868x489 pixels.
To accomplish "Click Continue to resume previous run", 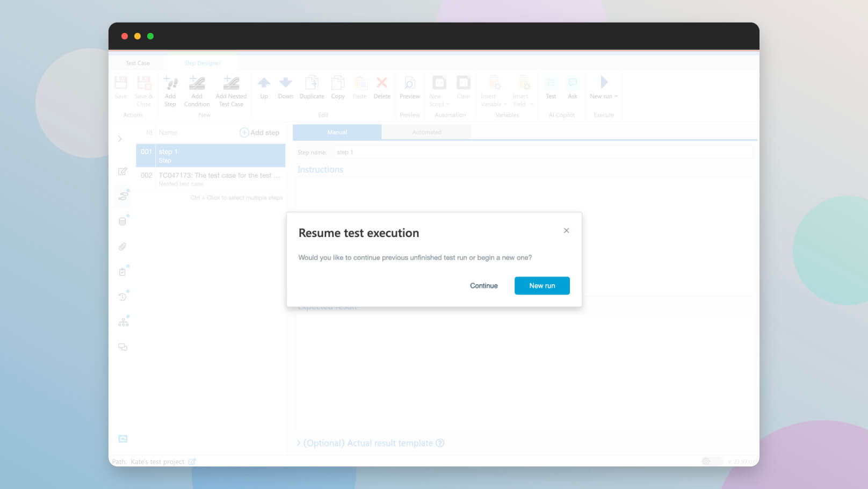I will (x=483, y=285).
